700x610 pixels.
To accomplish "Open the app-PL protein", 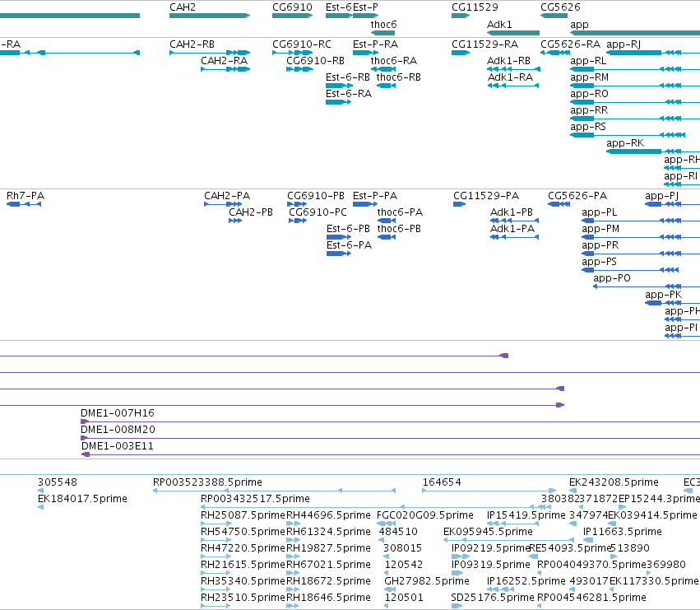I will [x=641, y=221].
